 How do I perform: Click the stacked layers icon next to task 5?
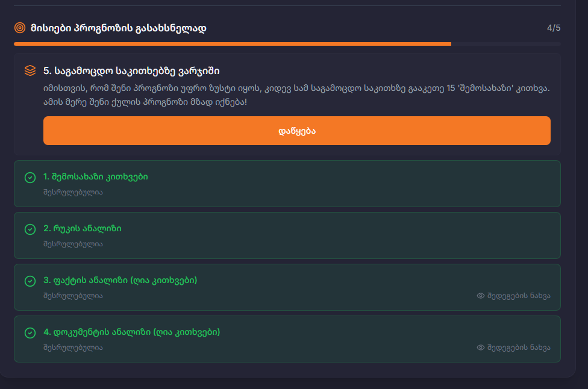31,70
